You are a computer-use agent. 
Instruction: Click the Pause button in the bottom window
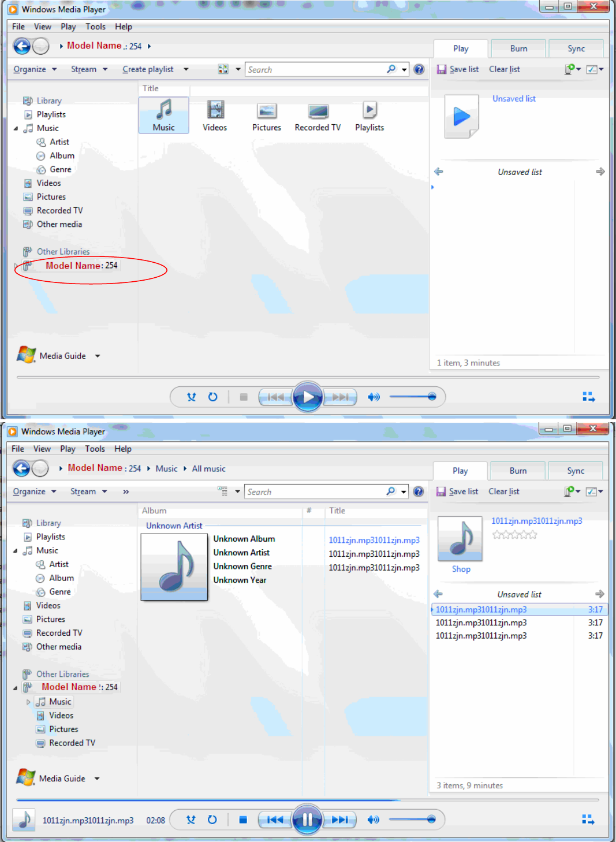pyautogui.click(x=307, y=819)
